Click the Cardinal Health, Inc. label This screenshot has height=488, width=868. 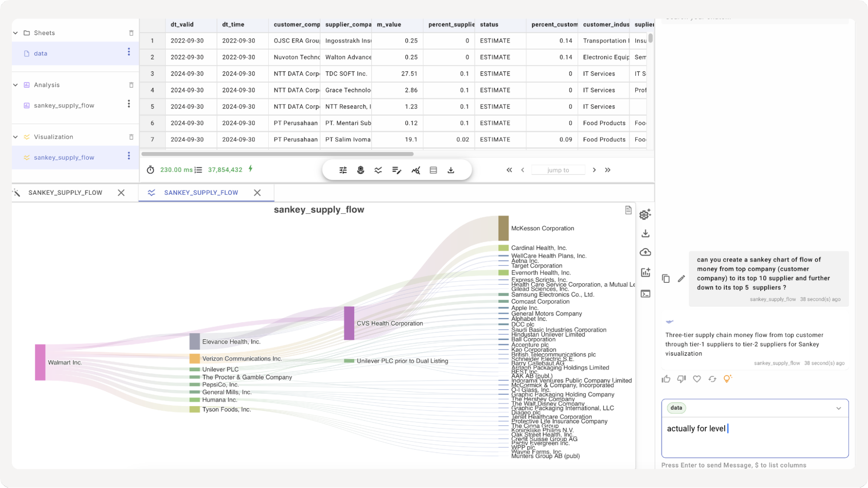tap(539, 248)
